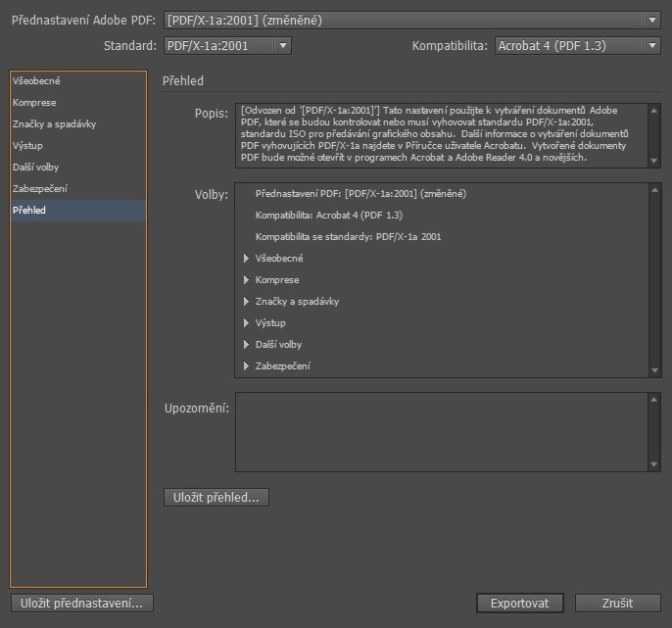
Task: Select Přehled in the left category list
Action: pyautogui.click(x=78, y=210)
